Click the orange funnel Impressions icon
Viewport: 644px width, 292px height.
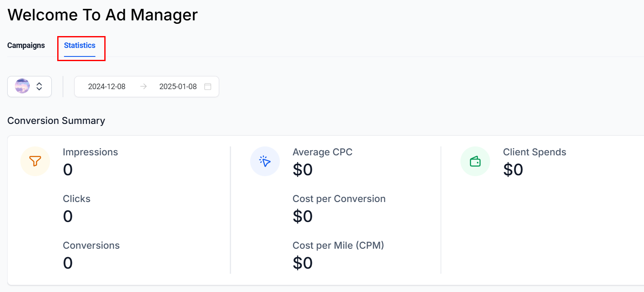click(35, 161)
